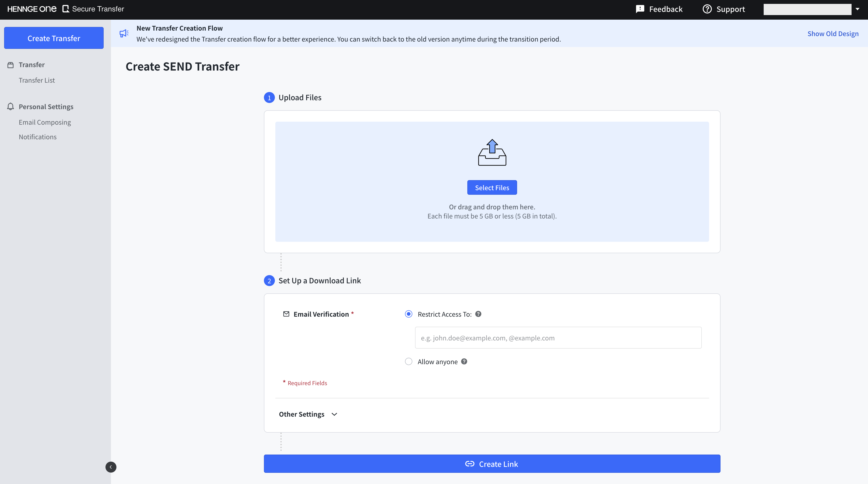Screen dimensions: 868x484
Task: Click the Support question mark icon
Action: (707, 9)
